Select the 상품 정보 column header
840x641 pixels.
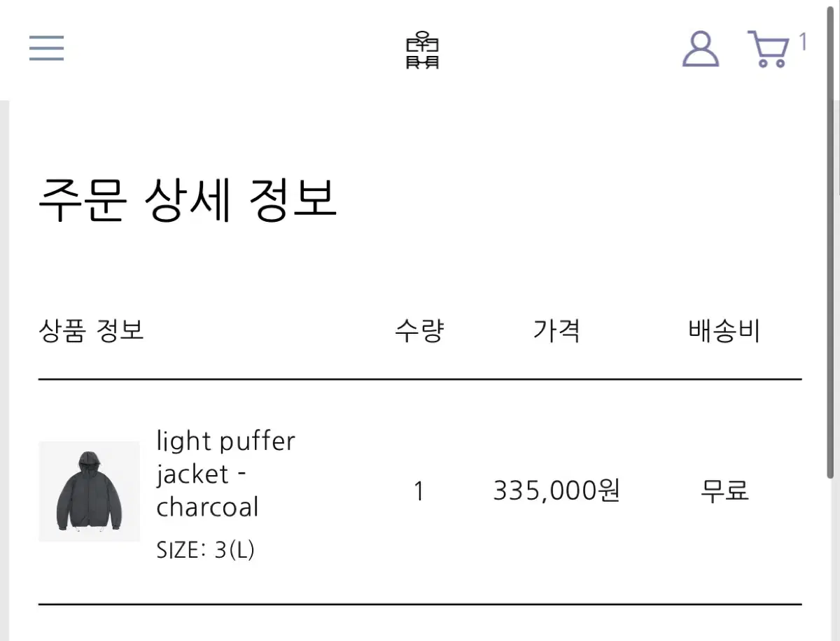[91, 330]
